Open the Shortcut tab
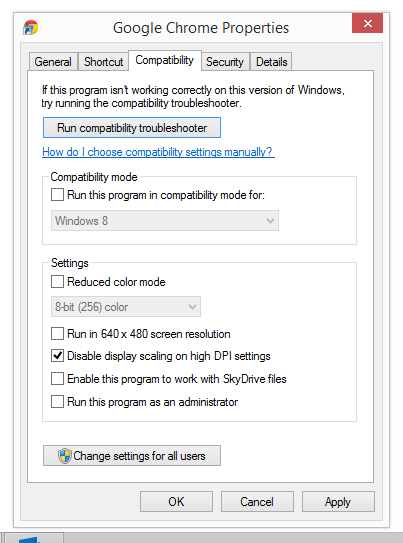The width and height of the screenshot is (403, 543). point(103,62)
